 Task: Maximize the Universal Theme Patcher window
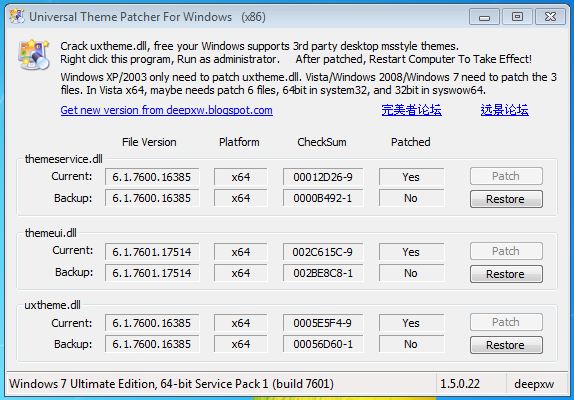point(517,17)
